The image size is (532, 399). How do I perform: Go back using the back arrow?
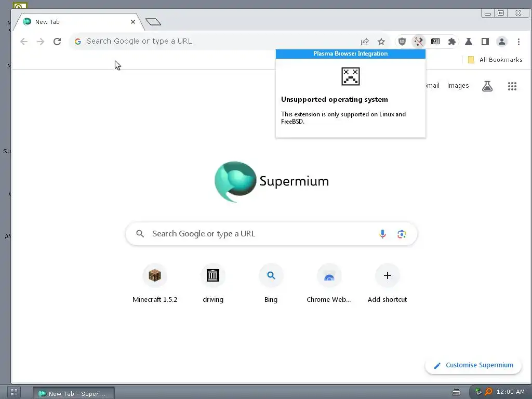pyautogui.click(x=24, y=42)
